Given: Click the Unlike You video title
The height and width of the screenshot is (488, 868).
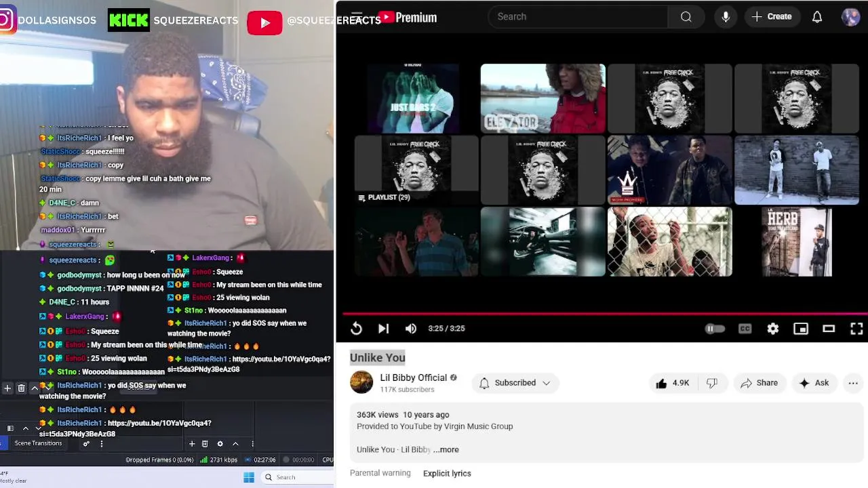Looking at the screenshot, I should (x=378, y=358).
